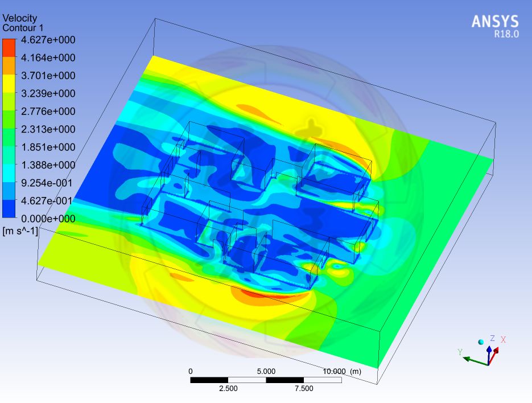Click the Contour 1 legend label
The image size is (532, 403).
click(x=23, y=28)
